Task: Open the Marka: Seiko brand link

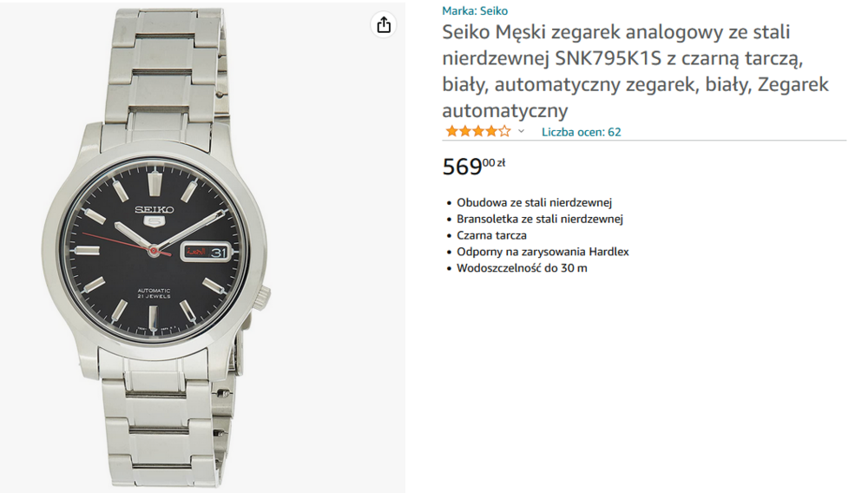Action: click(475, 11)
